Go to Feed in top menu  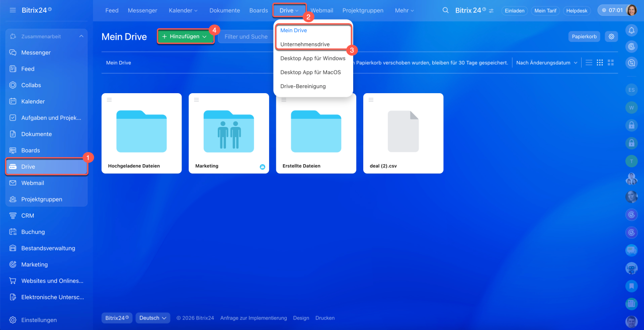112,10
